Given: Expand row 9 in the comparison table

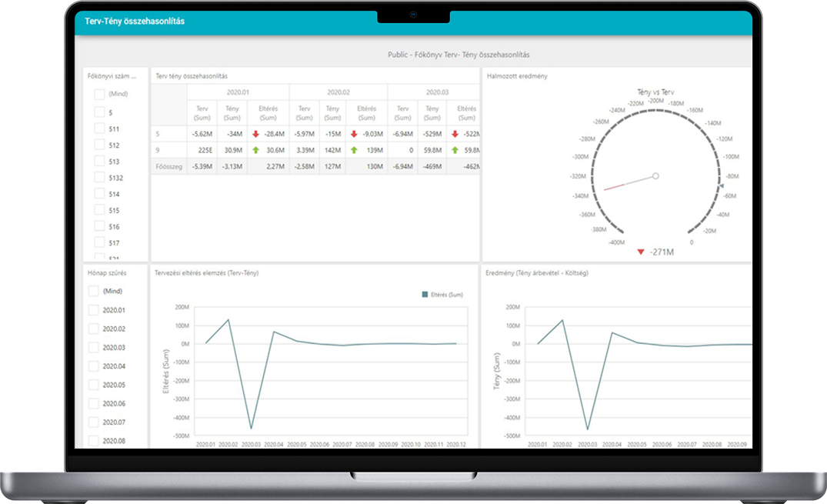Looking at the screenshot, I should [158, 150].
